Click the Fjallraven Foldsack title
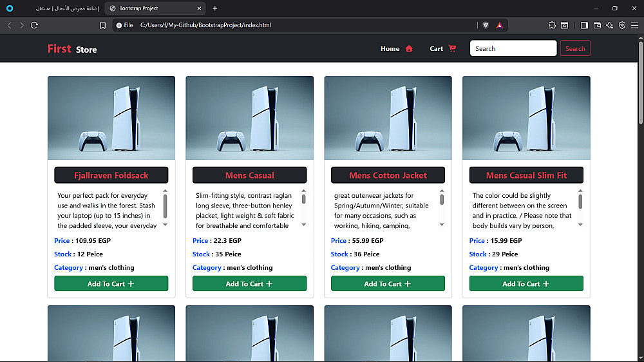The height and width of the screenshot is (362, 644). click(111, 175)
